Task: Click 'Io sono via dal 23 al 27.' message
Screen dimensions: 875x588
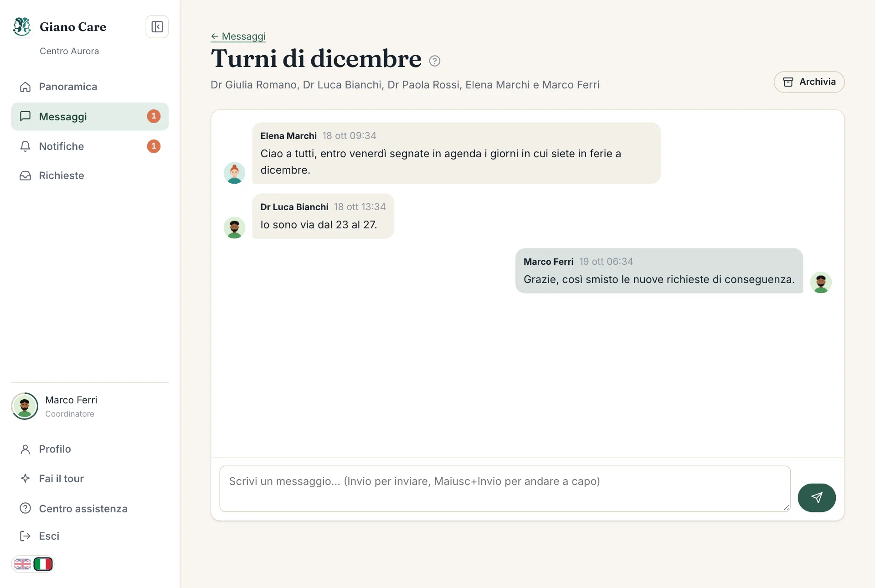Action: pyautogui.click(x=319, y=225)
